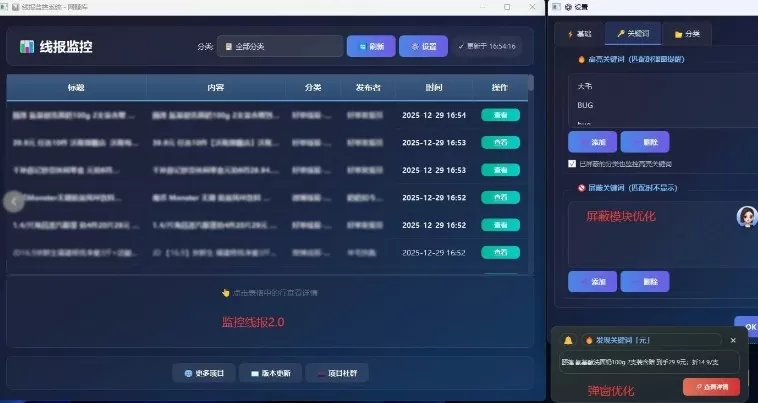Click 删除 under the highlight keyword list
This screenshot has width=758, height=403.
(645, 142)
